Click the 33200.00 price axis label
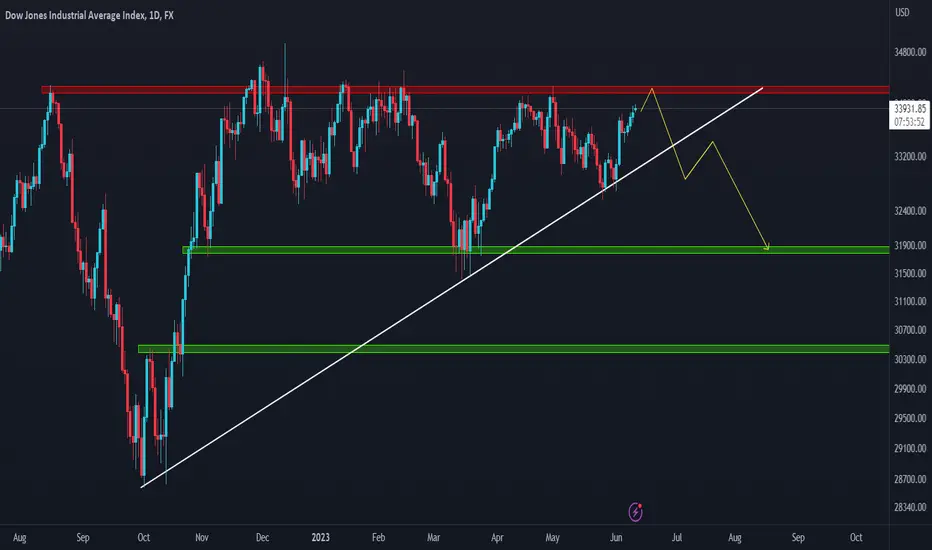This screenshot has width=932, height=550. 910,156
